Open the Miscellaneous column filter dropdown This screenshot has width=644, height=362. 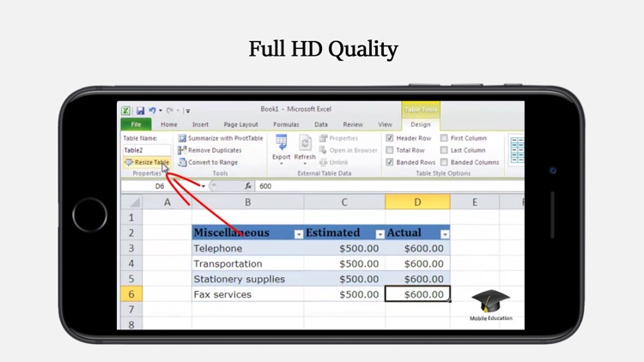pyautogui.click(x=299, y=234)
